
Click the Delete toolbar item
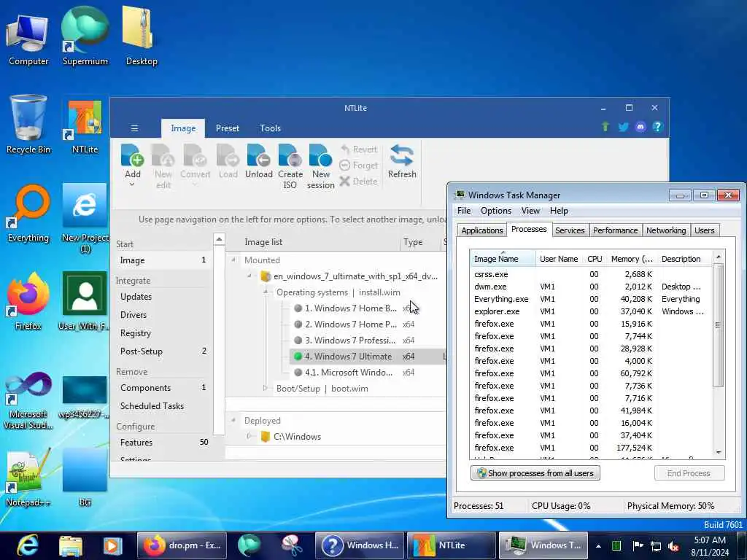coord(359,181)
